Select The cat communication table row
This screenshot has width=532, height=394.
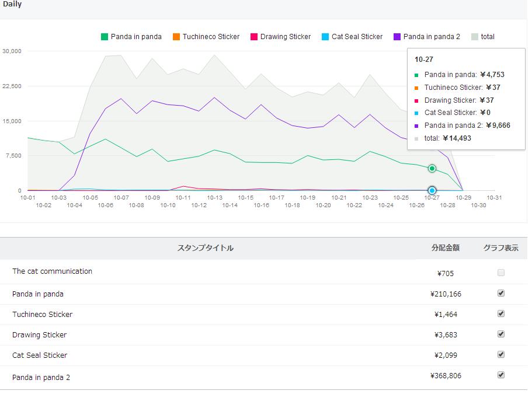(53, 271)
